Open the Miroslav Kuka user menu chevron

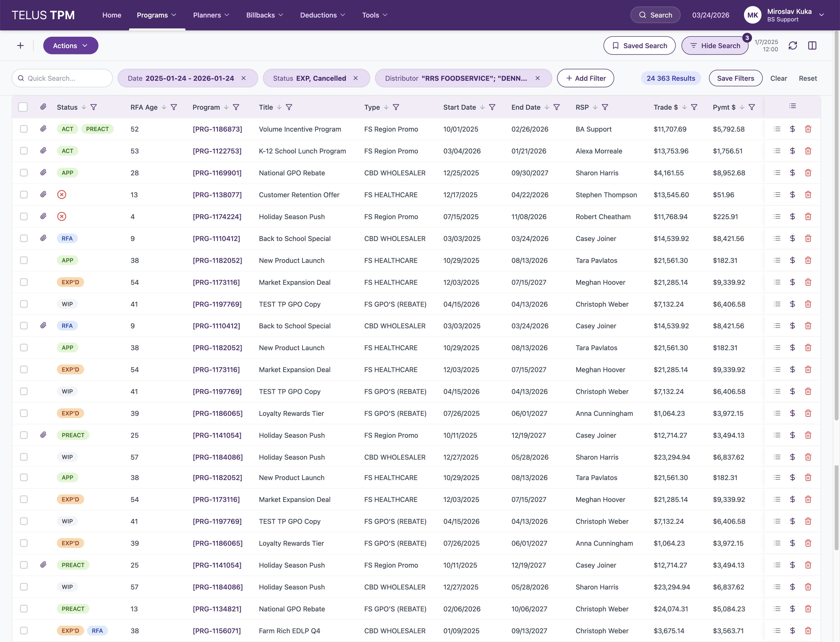(x=821, y=15)
